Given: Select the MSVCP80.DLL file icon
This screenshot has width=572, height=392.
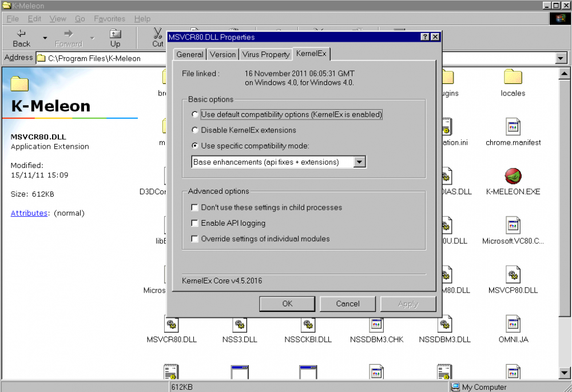Looking at the screenshot, I should [x=513, y=275].
